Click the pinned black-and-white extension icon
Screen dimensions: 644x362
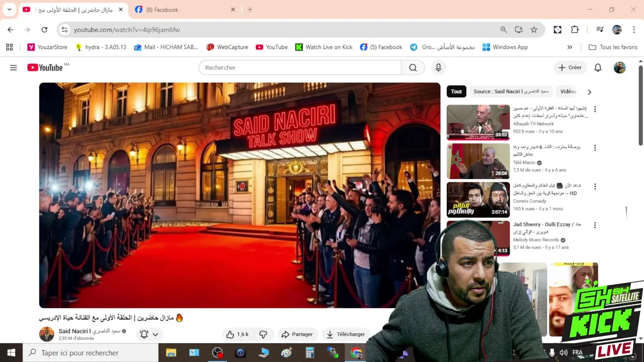tap(557, 30)
